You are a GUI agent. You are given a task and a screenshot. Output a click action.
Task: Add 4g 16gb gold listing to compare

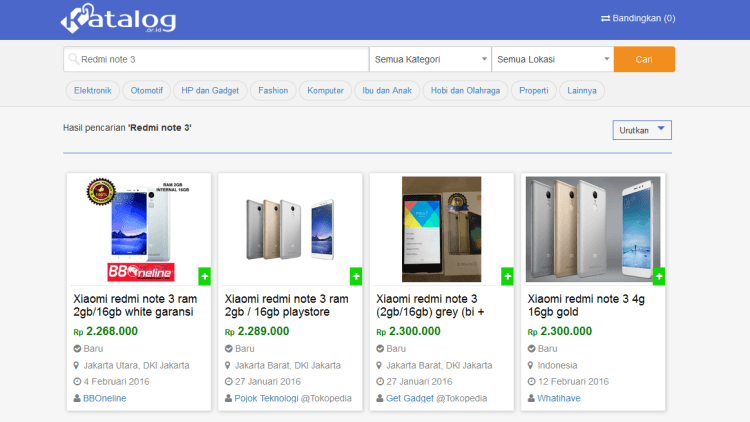659,276
